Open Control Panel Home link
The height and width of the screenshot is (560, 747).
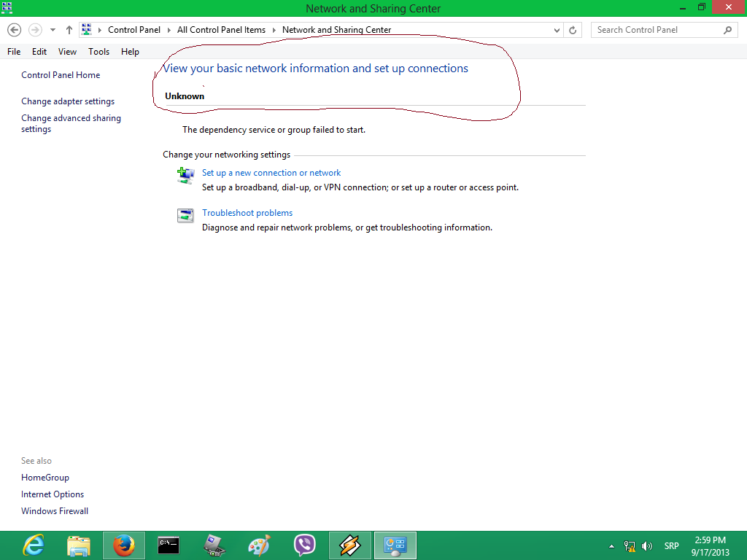61,75
